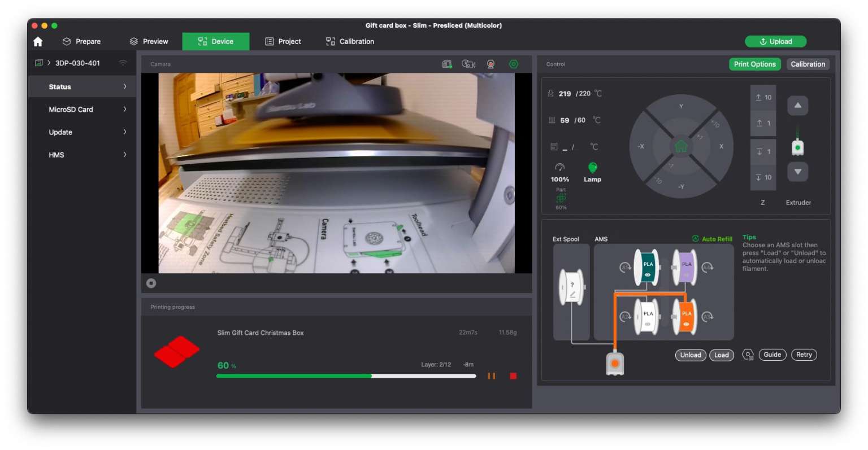Open camera settings with the green hexagon icon
Image resolution: width=868 pixels, height=450 pixels.
(x=513, y=64)
